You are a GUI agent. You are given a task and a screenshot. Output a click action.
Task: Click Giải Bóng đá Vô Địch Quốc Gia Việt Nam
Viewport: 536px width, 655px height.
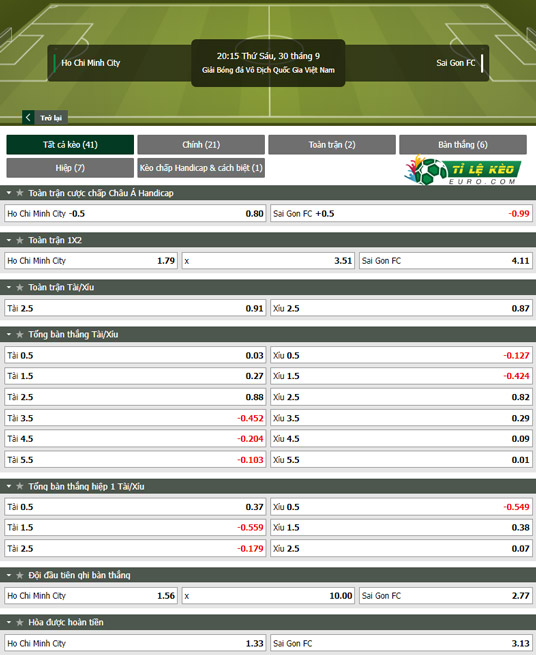click(x=268, y=70)
